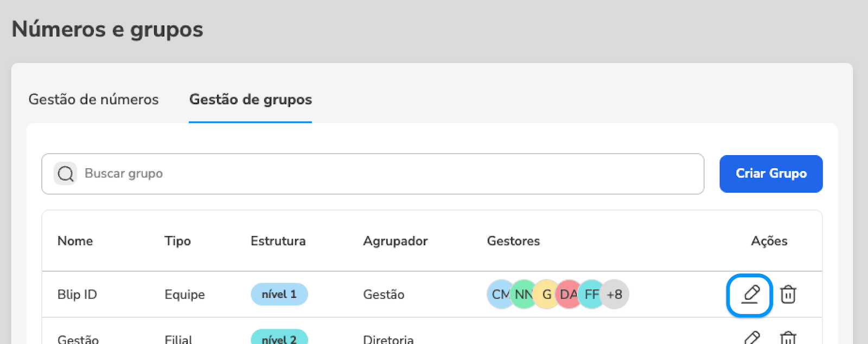Switch to Gestão de números tab
The image size is (868, 344).
pyautogui.click(x=93, y=100)
